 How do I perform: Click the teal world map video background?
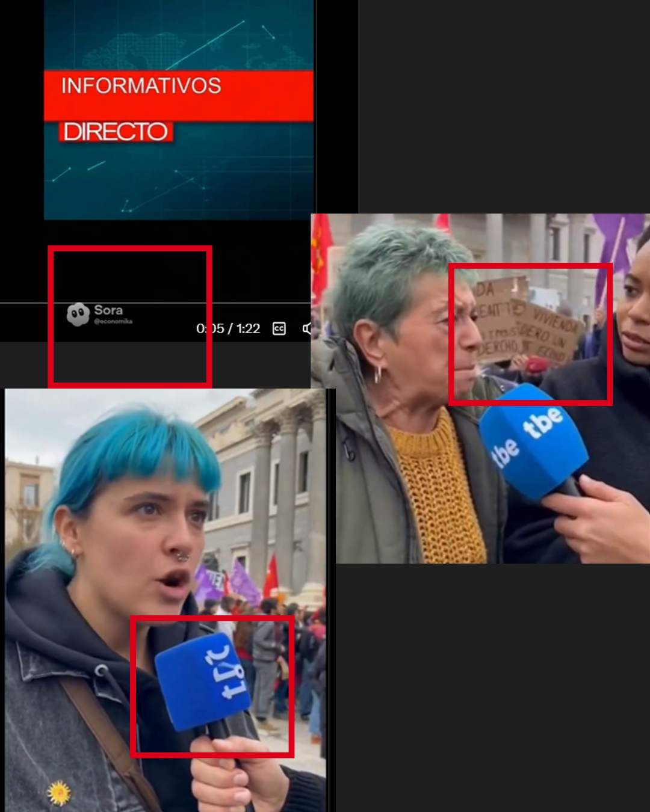click(181, 180)
